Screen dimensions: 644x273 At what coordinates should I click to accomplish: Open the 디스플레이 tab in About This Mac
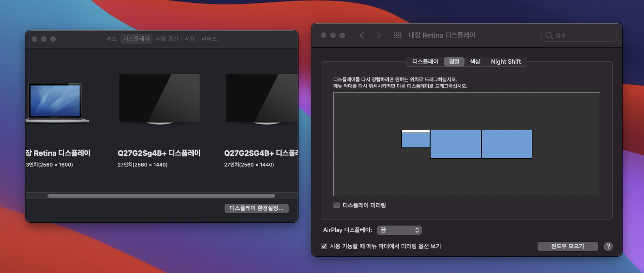(136, 39)
